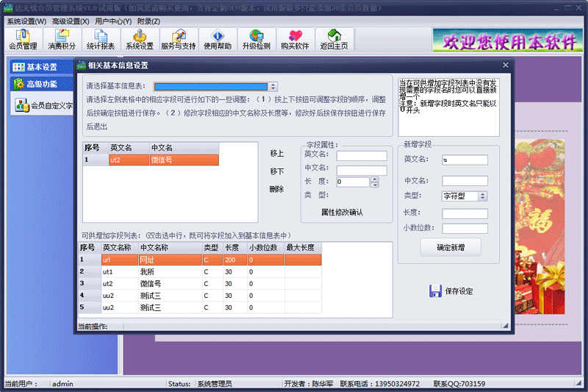Select 微信号 cell in lower list row 3
The image size is (588, 392).
[x=171, y=284]
